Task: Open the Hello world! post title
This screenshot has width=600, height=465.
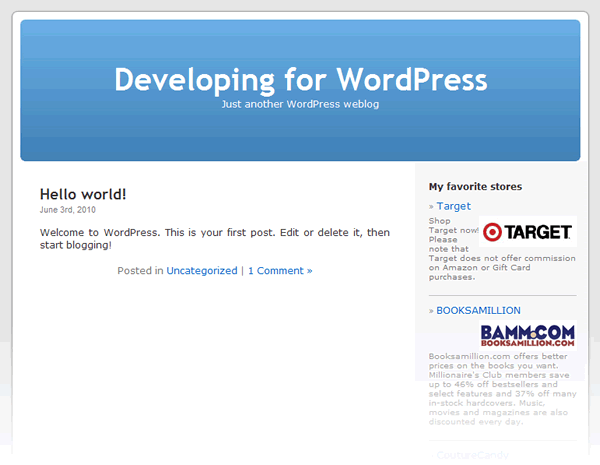Action: click(83, 194)
